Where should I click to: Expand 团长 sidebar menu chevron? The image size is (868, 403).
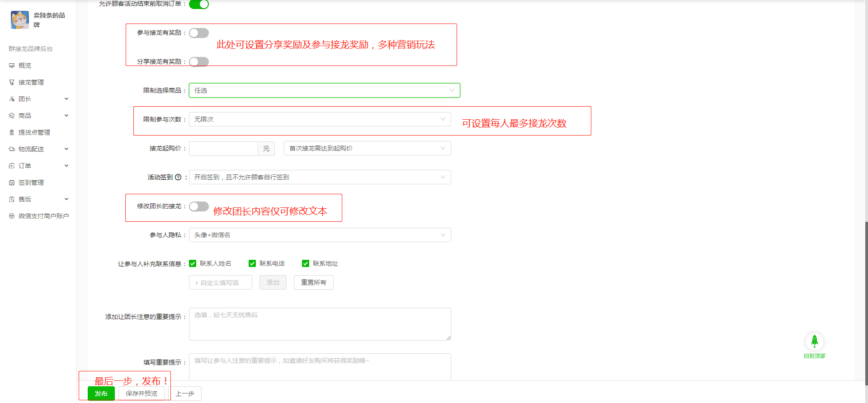click(66, 99)
